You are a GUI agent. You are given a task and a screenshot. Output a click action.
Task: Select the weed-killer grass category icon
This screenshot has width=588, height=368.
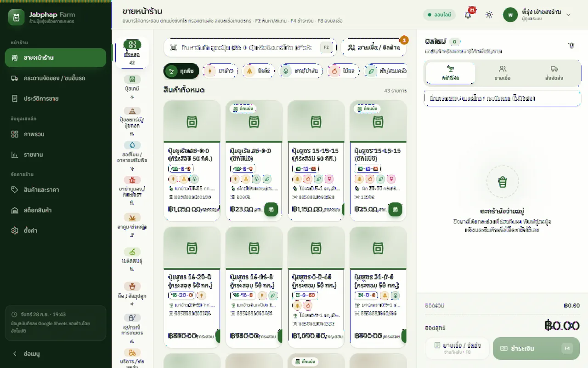click(132, 217)
